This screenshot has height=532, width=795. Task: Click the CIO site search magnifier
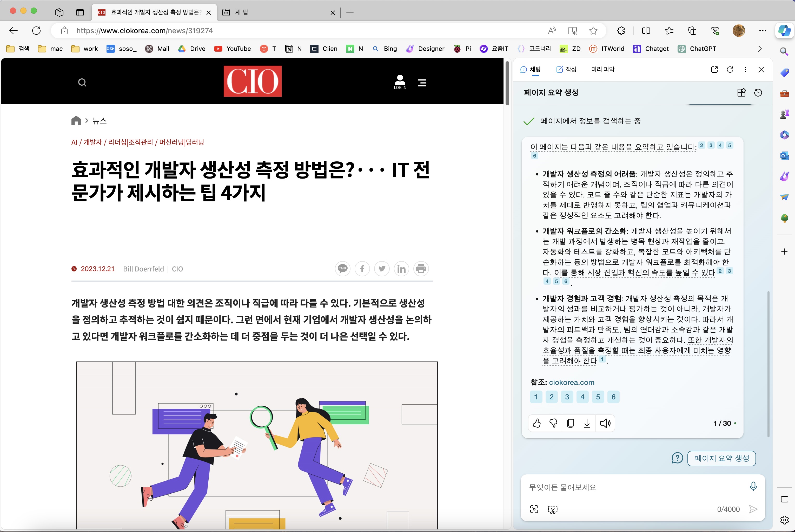pyautogui.click(x=82, y=83)
